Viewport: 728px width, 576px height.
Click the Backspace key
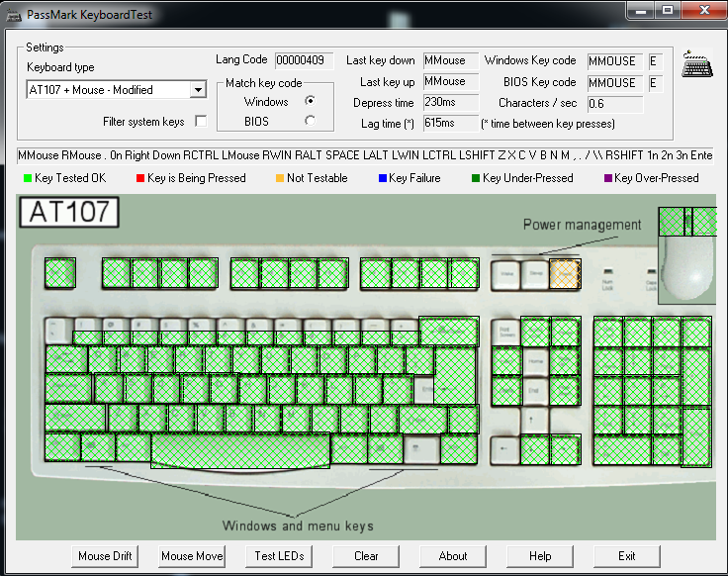coord(448,332)
